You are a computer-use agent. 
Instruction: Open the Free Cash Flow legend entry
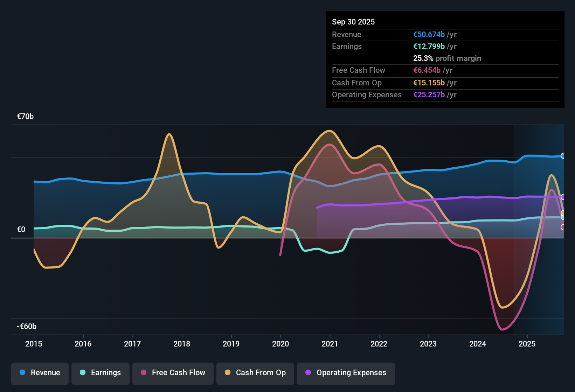pos(173,373)
